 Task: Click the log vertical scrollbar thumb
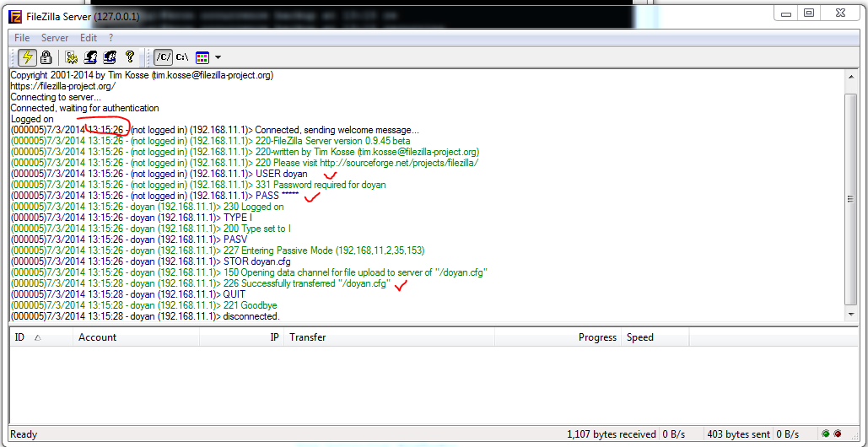851,198
